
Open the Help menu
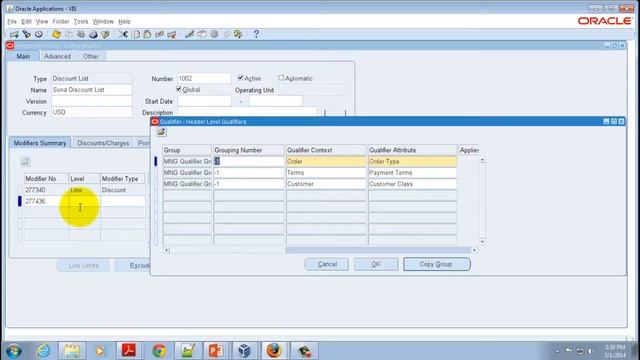coord(124,21)
